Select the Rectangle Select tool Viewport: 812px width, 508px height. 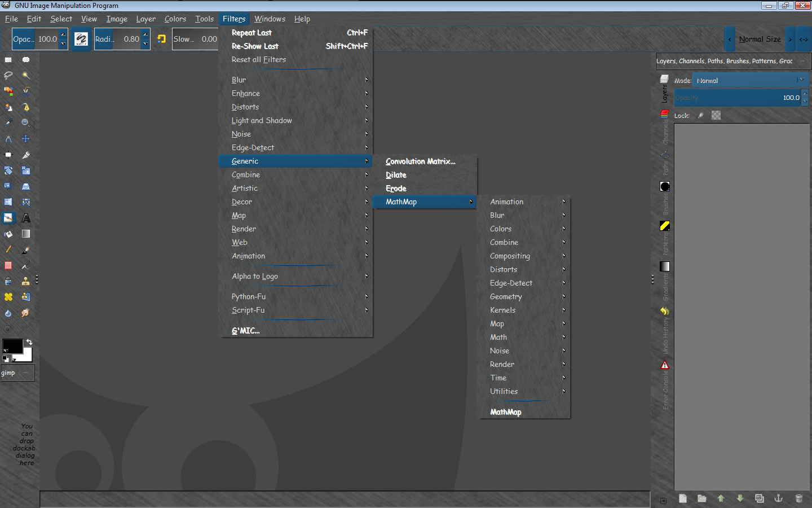8,60
